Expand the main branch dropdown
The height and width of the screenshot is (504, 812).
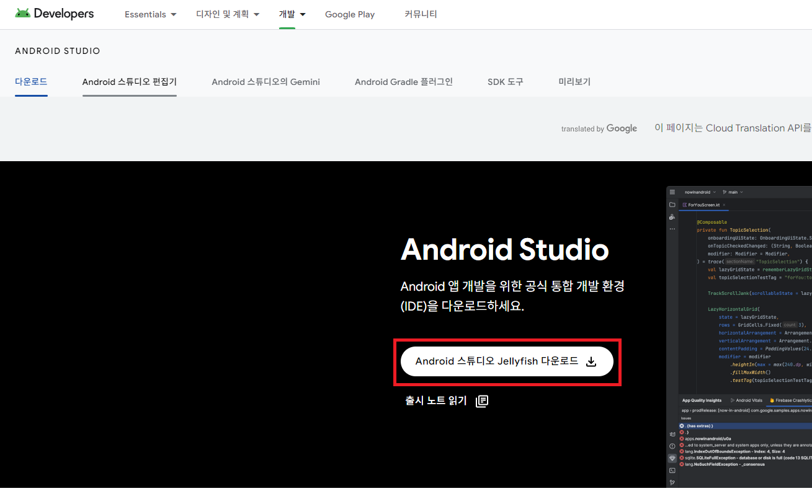pyautogui.click(x=734, y=192)
